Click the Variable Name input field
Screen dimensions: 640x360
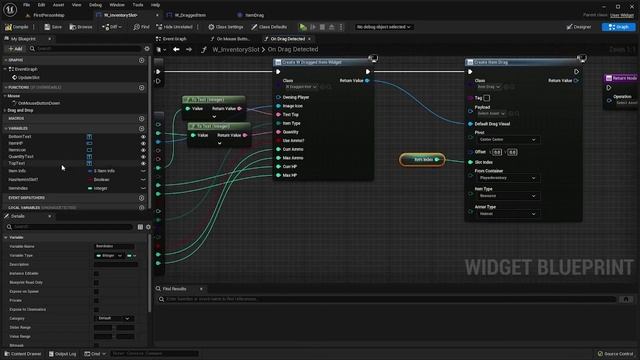click(x=114, y=247)
